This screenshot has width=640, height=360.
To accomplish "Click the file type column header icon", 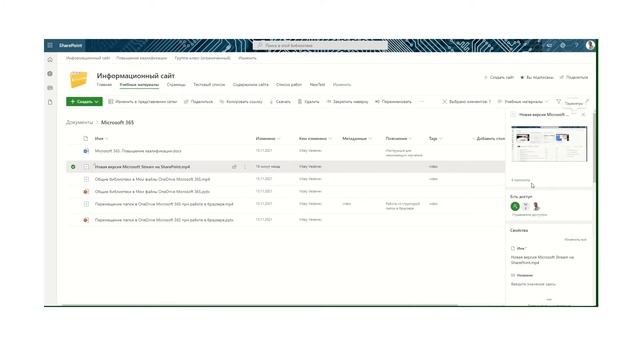I will pyautogui.click(x=86, y=139).
